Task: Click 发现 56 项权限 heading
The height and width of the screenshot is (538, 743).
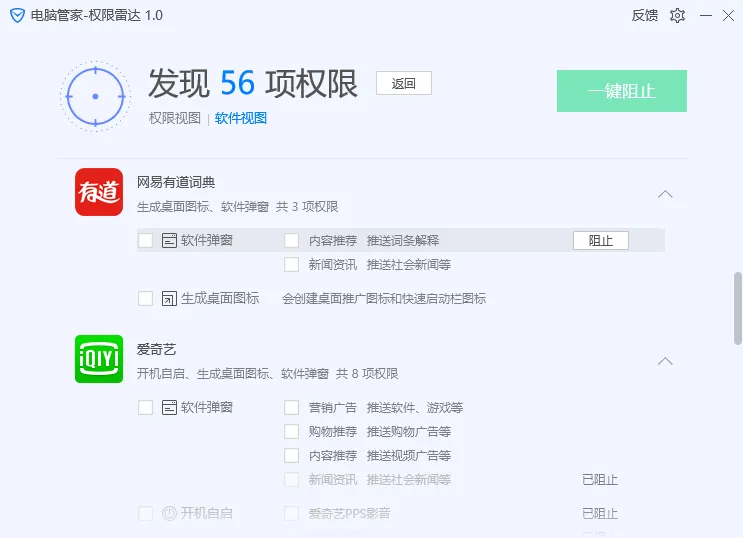Action: pos(253,83)
